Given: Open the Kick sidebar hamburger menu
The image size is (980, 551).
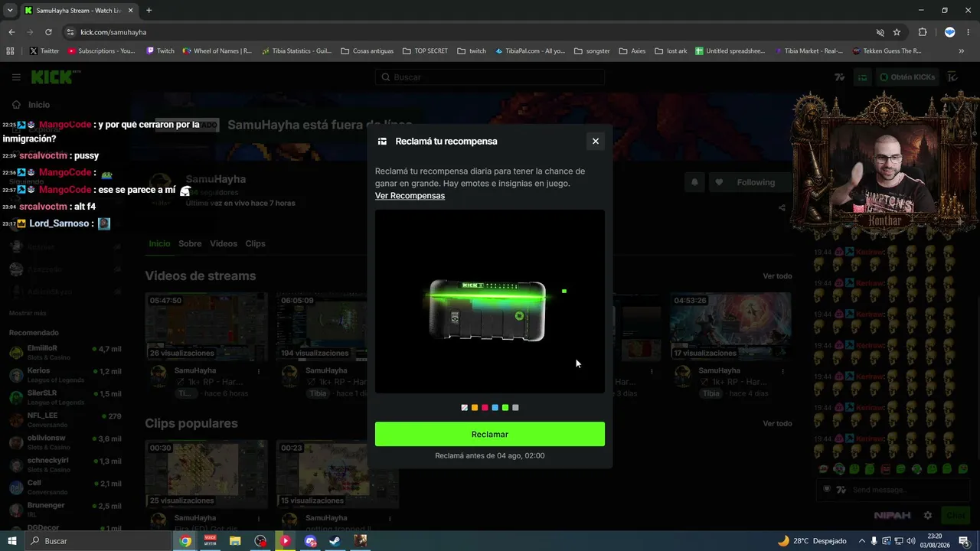Looking at the screenshot, I should (x=16, y=77).
